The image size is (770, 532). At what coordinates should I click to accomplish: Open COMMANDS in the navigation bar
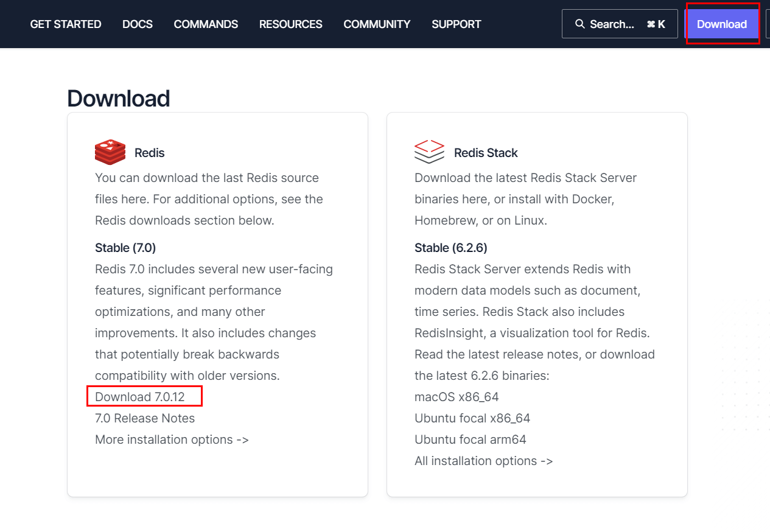pos(206,24)
